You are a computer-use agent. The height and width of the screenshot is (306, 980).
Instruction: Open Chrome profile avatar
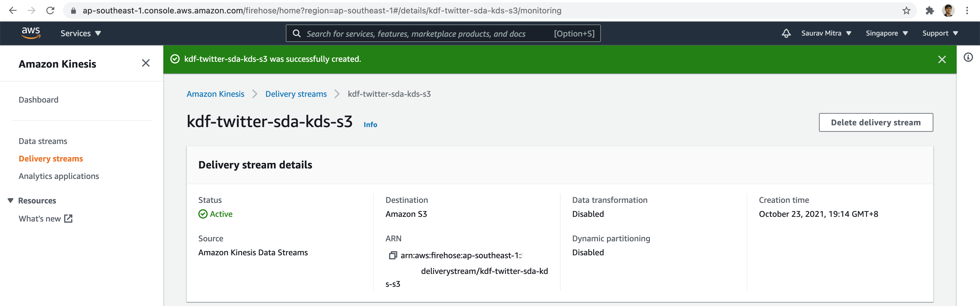point(949,11)
